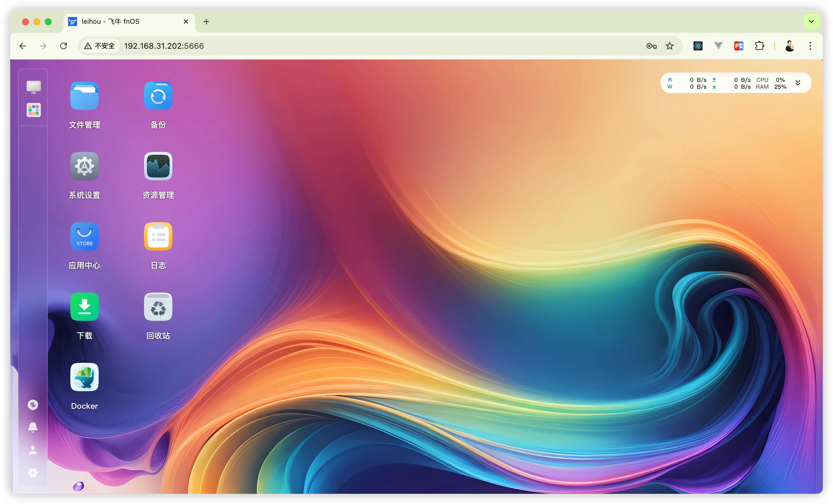Launch the 备份 backup app
The height and width of the screenshot is (504, 833).
click(158, 96)
